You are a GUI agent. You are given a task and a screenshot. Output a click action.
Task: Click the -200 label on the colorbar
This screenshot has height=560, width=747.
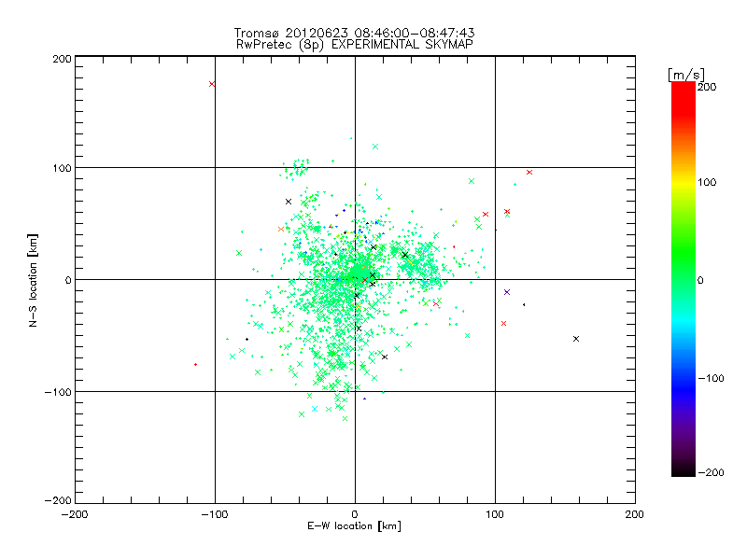click(x=711, y=472)
